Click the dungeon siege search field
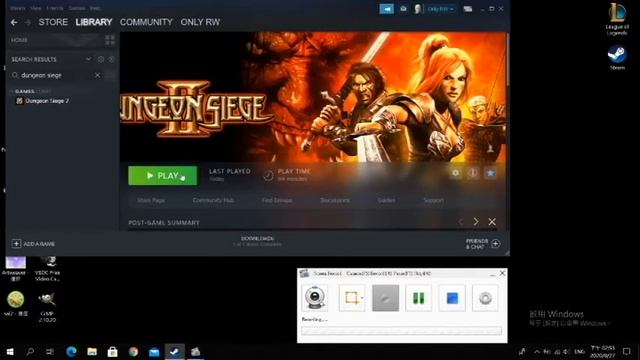The image size is (640, 360). point(56,75)
